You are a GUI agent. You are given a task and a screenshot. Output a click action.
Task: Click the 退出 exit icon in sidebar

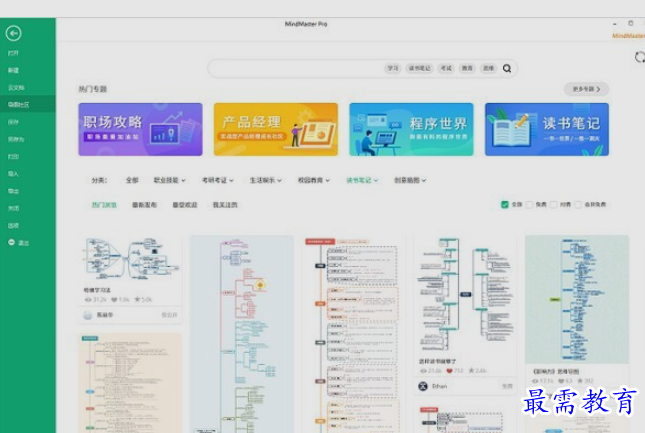(x=12, y=243)
